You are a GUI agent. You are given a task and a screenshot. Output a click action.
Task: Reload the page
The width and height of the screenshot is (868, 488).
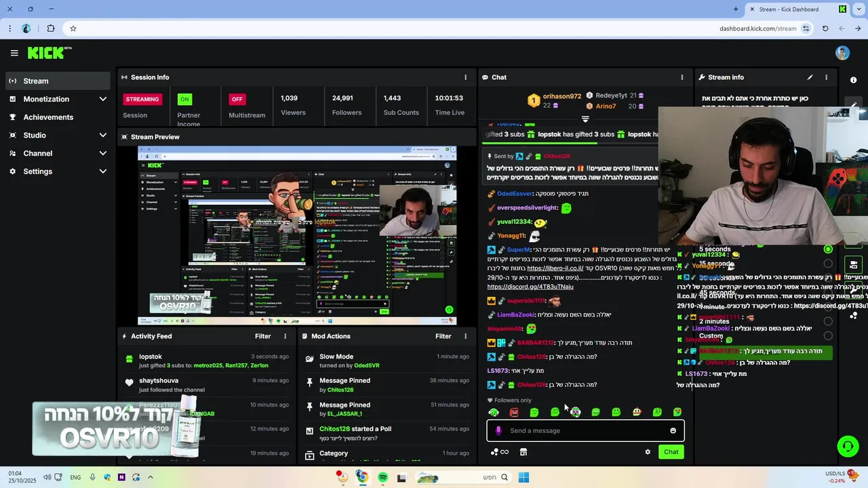click(825, 28)
